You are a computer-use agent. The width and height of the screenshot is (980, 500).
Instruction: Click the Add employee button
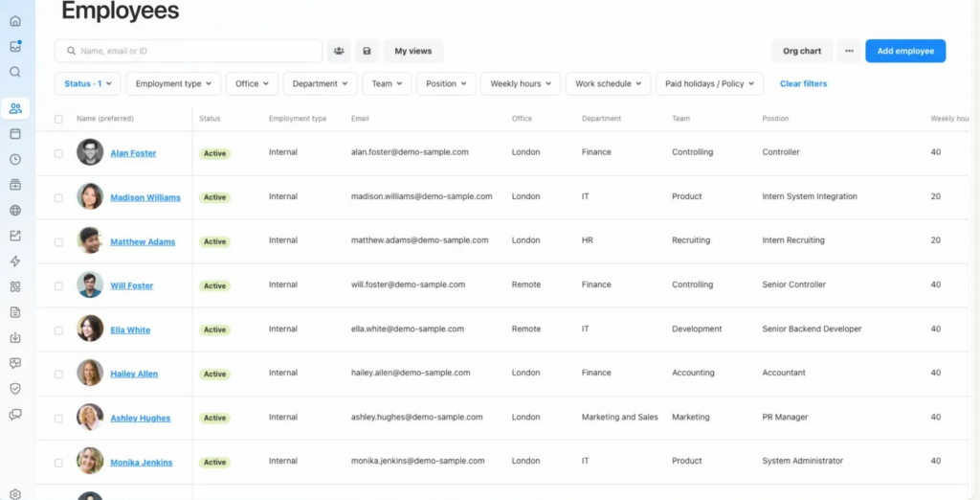pos(905,51)
